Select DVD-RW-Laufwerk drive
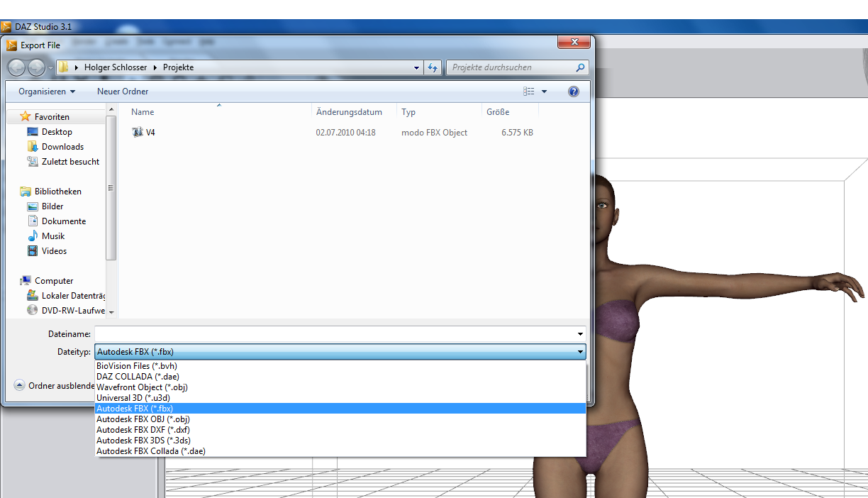This screenshot has width=868, height=498. tap(73, 311)
